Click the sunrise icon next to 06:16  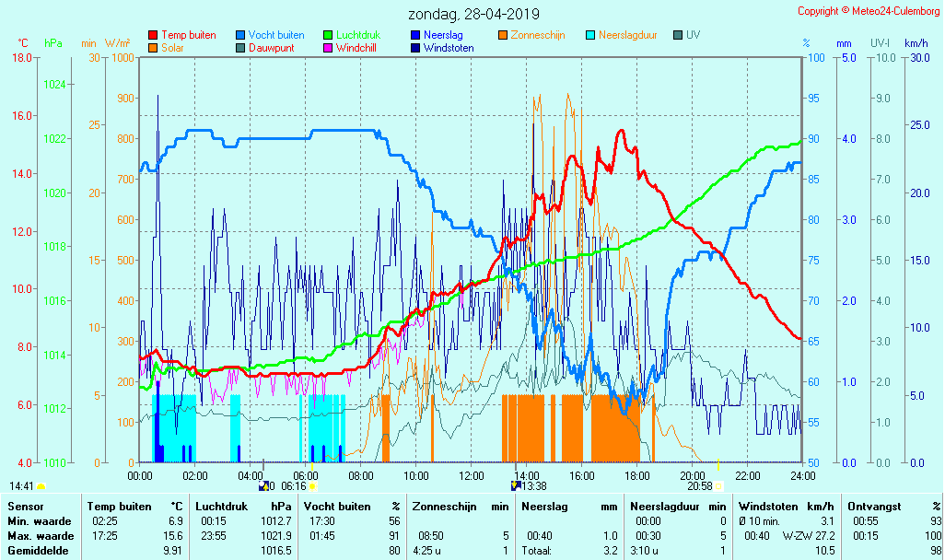312,485
